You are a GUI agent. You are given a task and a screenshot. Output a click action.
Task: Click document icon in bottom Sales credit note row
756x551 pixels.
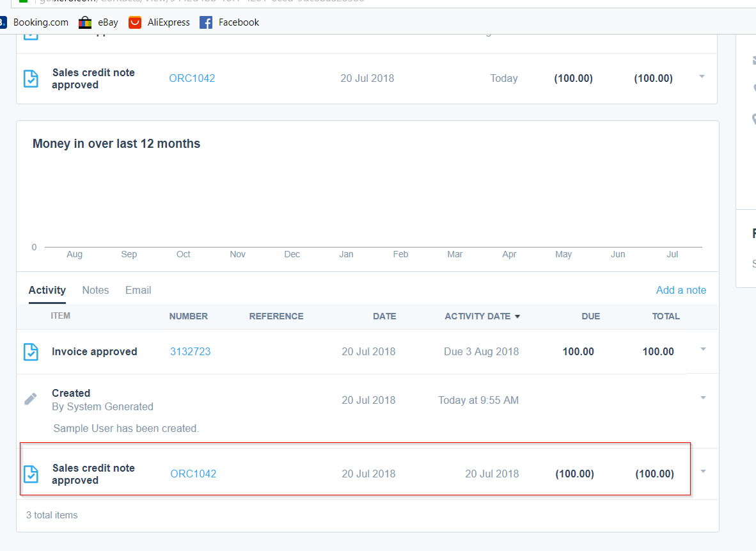coord(31,474)
